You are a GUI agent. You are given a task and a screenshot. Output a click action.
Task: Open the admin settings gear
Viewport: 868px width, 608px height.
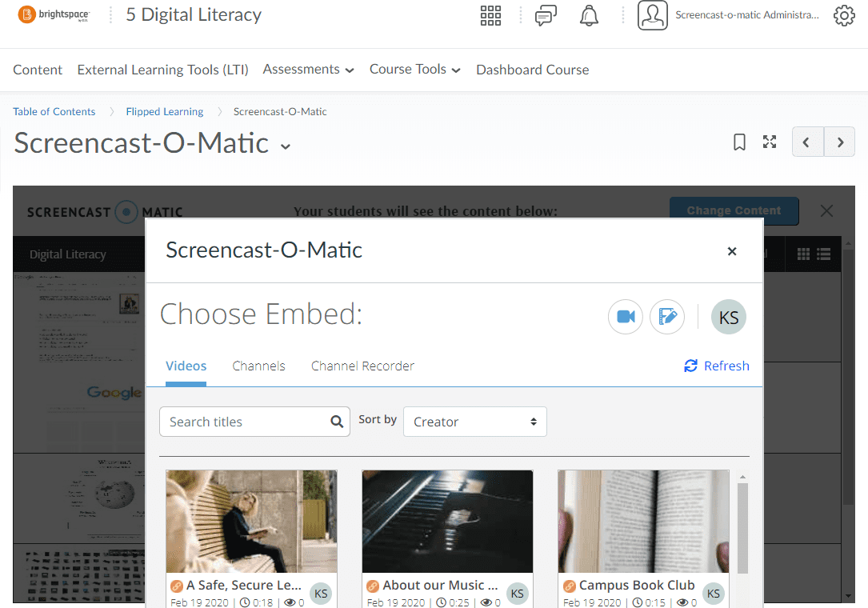(844, 15)
